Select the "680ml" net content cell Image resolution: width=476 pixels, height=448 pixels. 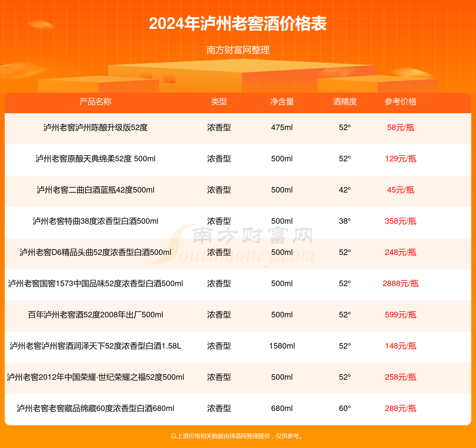tap(282, 408)
